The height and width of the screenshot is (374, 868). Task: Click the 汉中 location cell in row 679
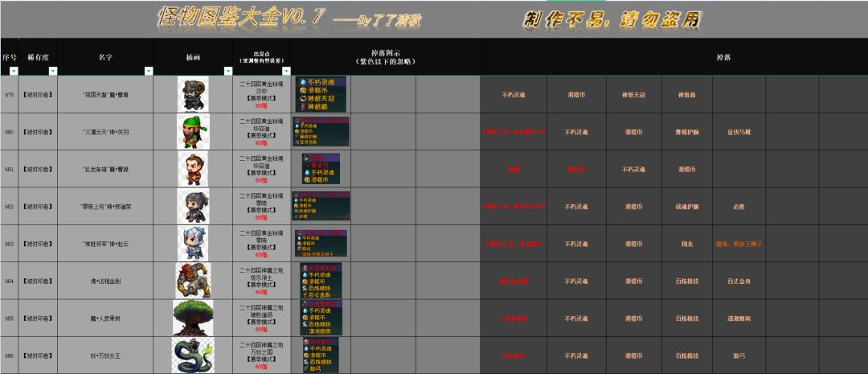click(262, 95)
